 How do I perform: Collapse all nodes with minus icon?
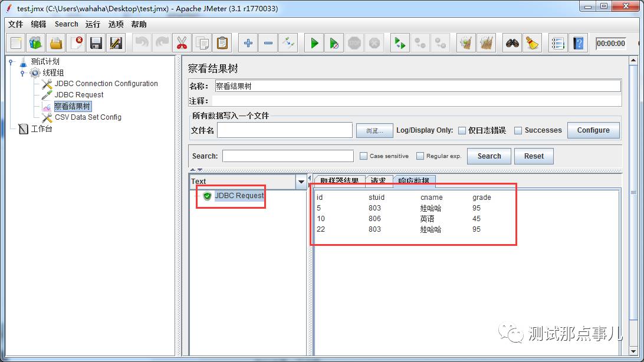point(268,43)
